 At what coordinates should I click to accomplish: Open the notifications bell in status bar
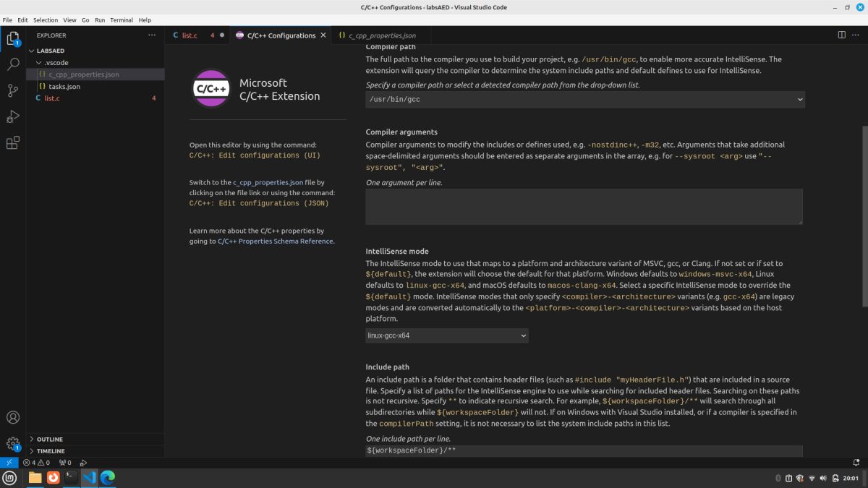(x=856, y=463)
